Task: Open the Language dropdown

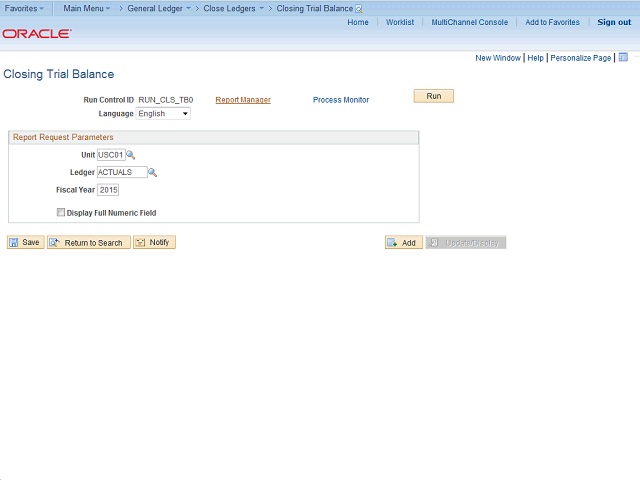Action: tap(163, 113)
